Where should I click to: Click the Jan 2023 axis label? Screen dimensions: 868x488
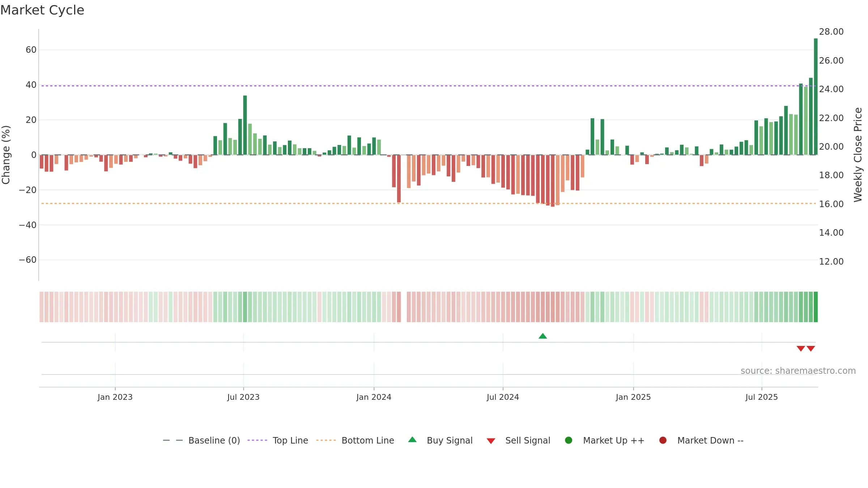click(x=115, y=397)
